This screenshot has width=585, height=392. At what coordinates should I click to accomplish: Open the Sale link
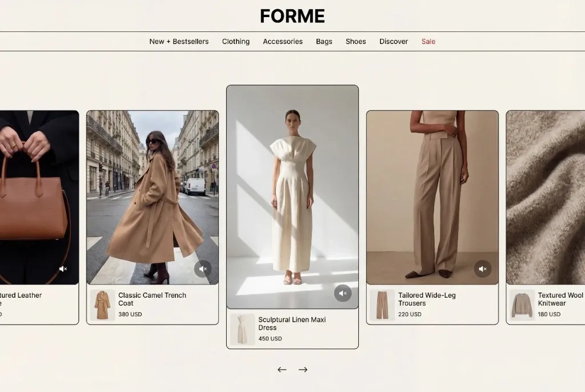[x=428, y=42]
